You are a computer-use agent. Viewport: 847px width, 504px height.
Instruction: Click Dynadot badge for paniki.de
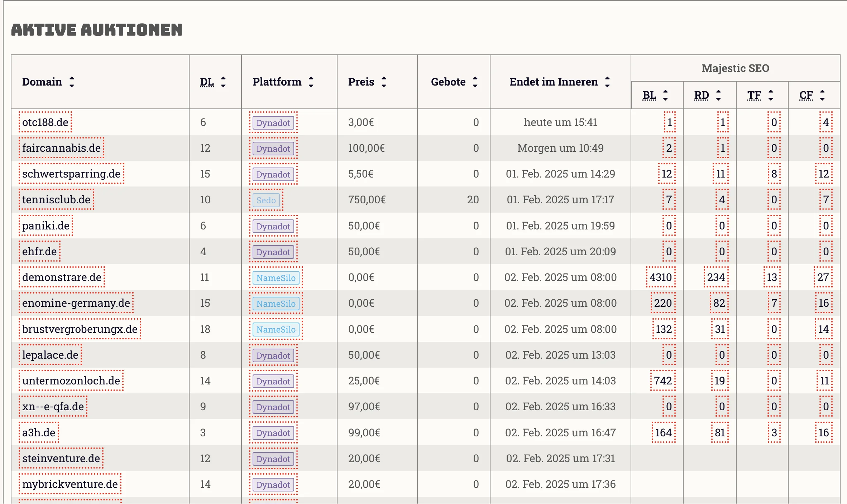point(273,226)
